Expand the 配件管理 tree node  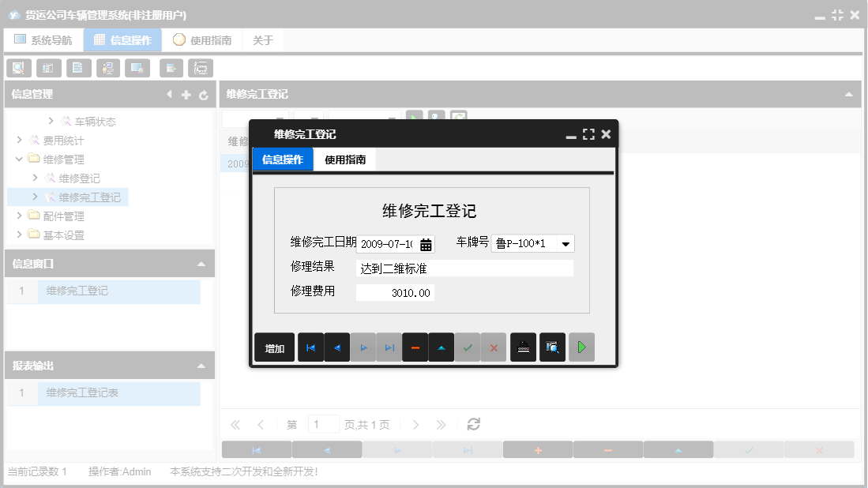(x=19, y=216)
